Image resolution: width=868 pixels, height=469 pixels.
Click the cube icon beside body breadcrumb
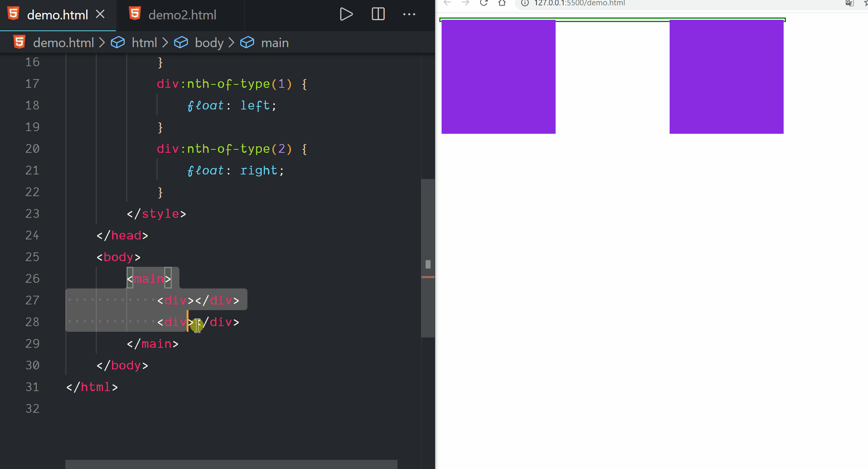click(x=181, y=42)
